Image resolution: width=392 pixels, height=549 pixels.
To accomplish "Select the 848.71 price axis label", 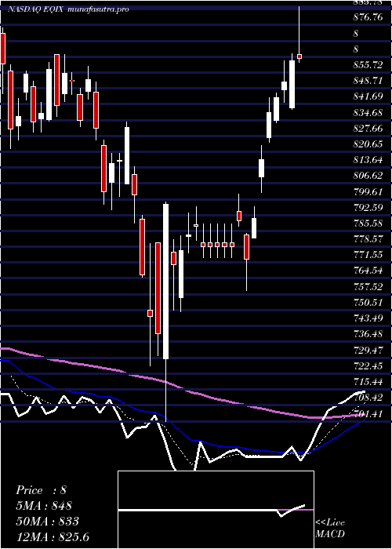I will [x=368, y=81].
